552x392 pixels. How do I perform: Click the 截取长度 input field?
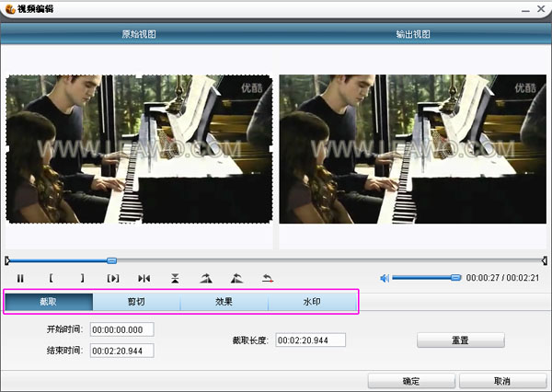[x=311, y=340]
